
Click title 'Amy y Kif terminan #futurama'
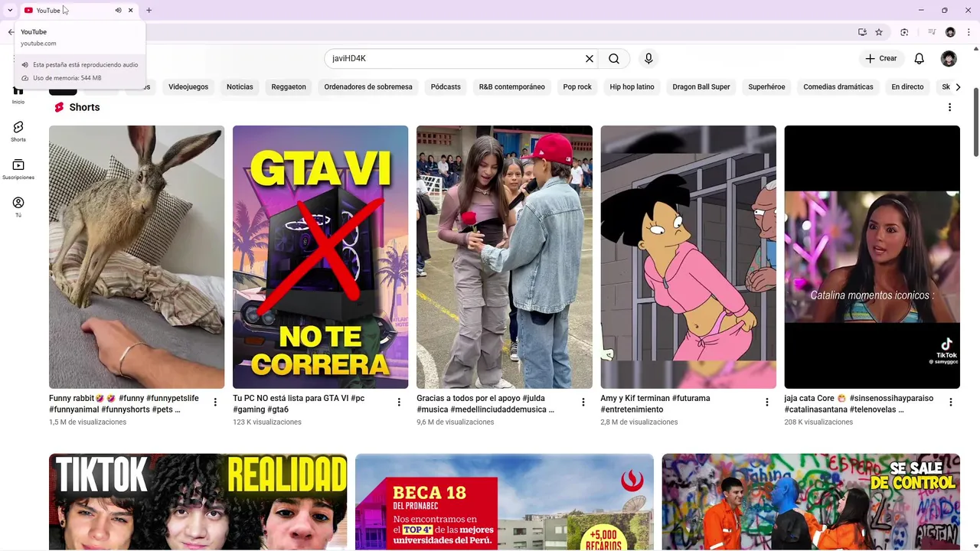(655, 403)
